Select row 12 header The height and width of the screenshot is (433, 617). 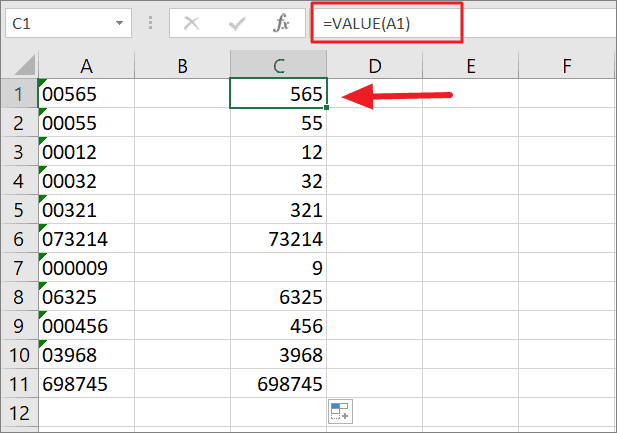point(19,413)
